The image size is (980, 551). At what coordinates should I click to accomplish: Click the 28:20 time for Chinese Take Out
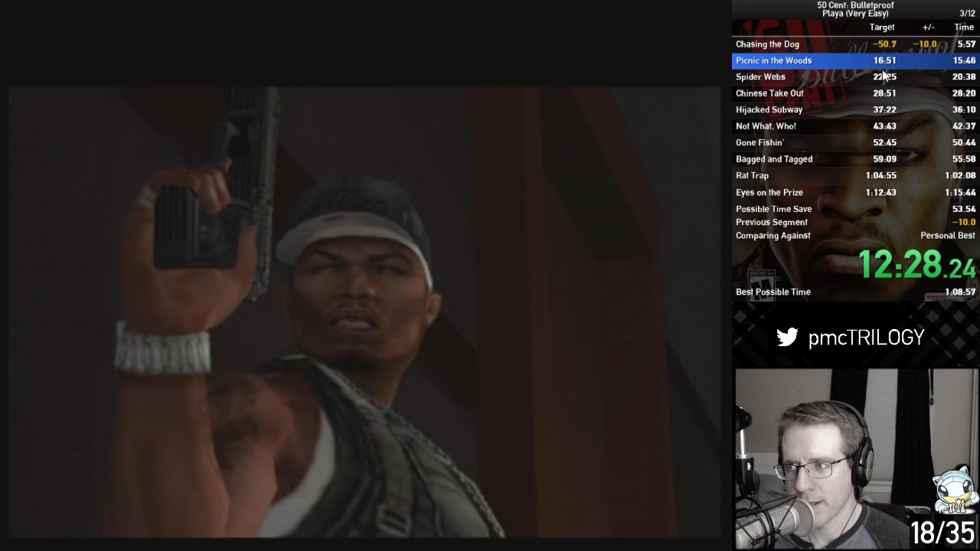pos(964,93)
